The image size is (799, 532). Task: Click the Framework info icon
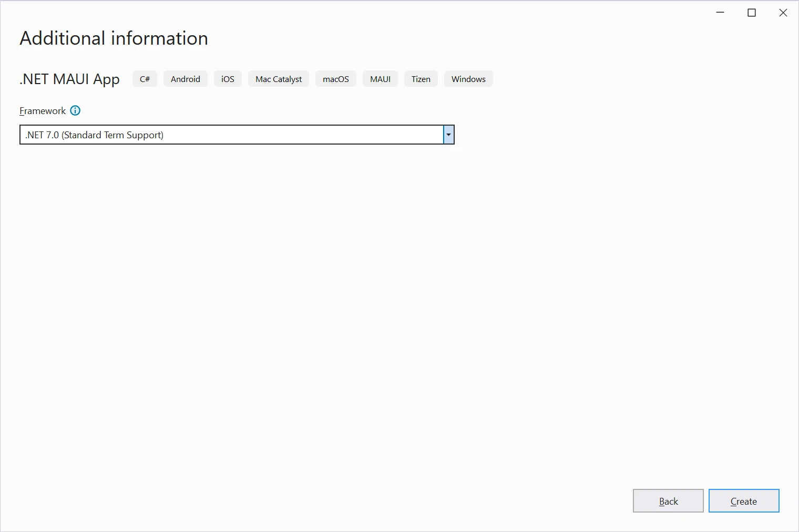75,110
